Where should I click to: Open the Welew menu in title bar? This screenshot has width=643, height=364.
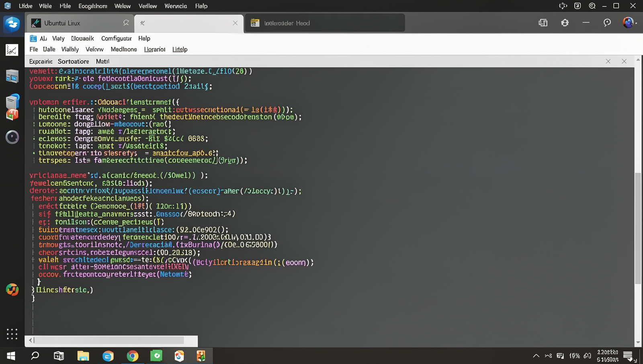tap(123, 6)
